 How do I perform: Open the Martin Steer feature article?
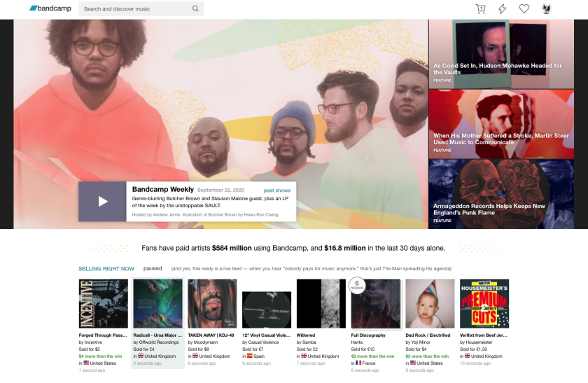coord(501,124)
